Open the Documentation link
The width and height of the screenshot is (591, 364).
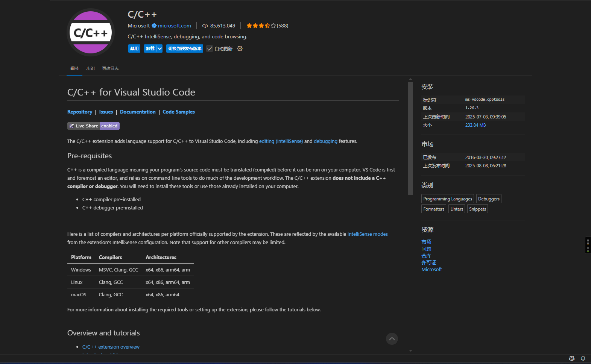(138, 112)
